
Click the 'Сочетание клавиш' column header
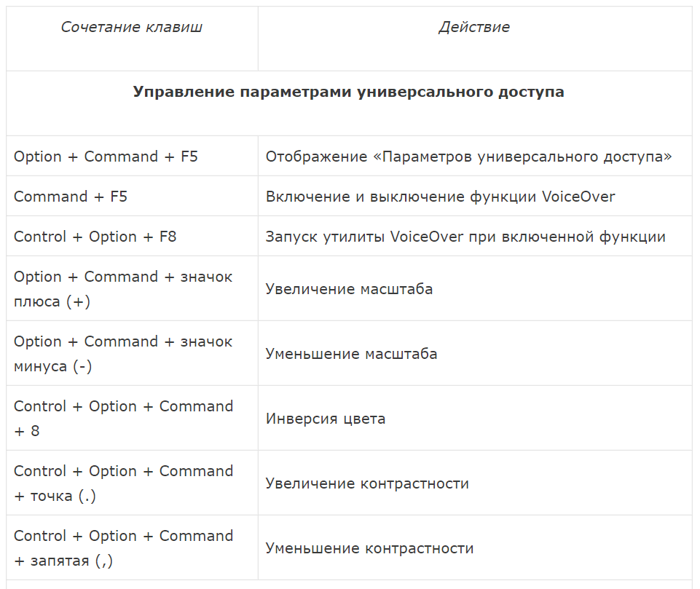(132, 28)
